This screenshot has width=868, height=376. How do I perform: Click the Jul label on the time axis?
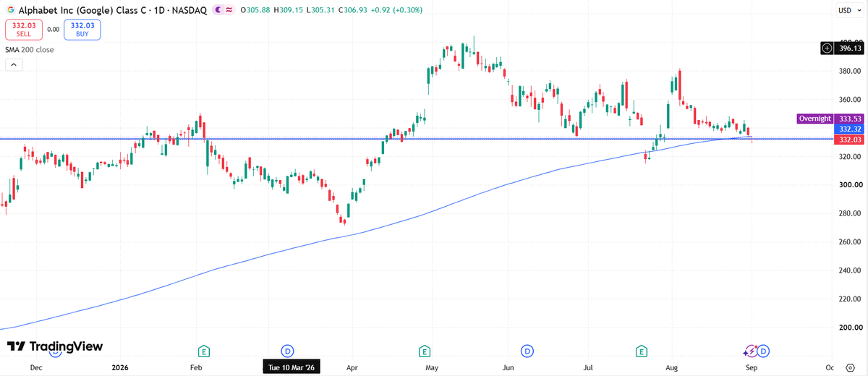pyautogui.click(x=588, y=367)
